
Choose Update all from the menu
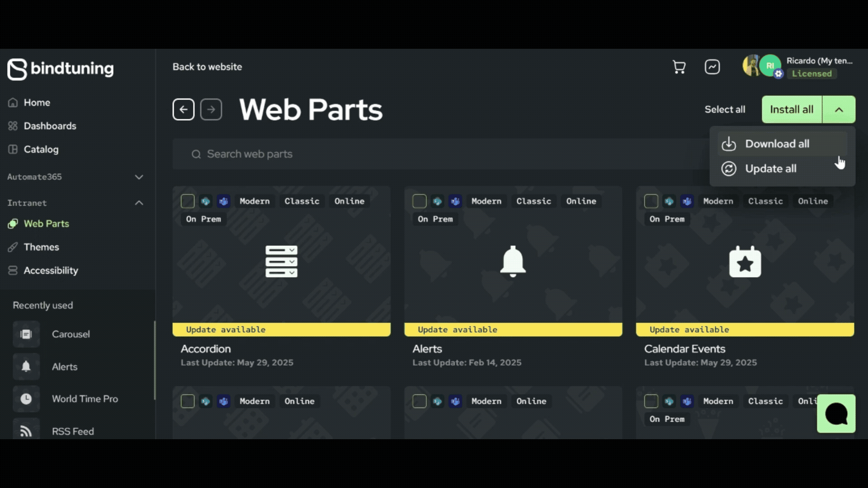[x=782, y=169]
